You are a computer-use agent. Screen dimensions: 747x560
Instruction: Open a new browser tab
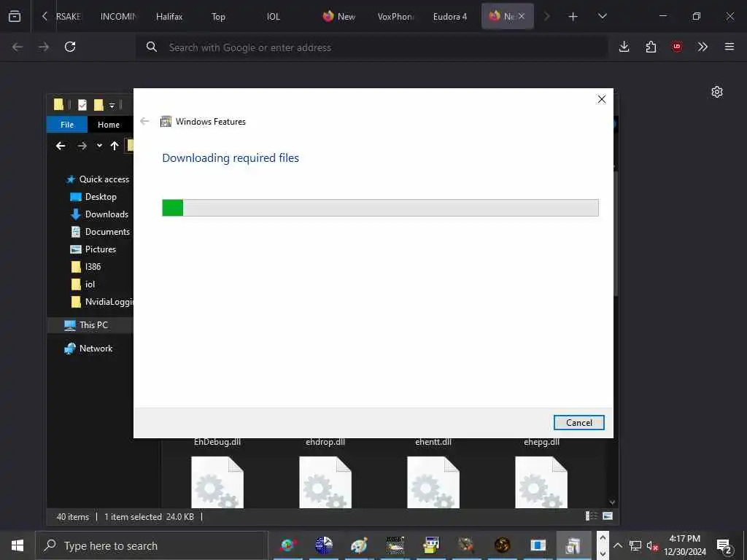(573, 17)
